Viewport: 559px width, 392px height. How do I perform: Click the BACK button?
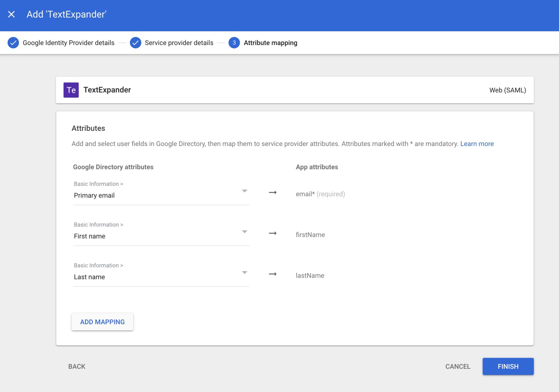(77, 366)
